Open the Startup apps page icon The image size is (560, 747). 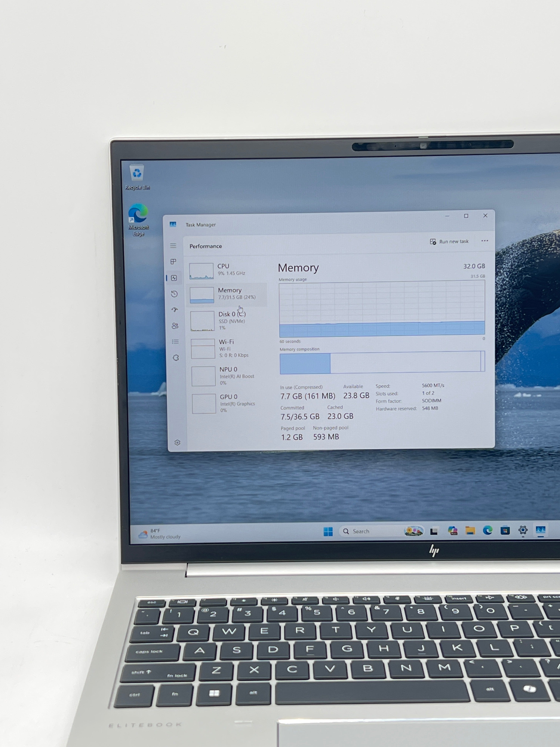pyautogui.click(x=174, y=310)
